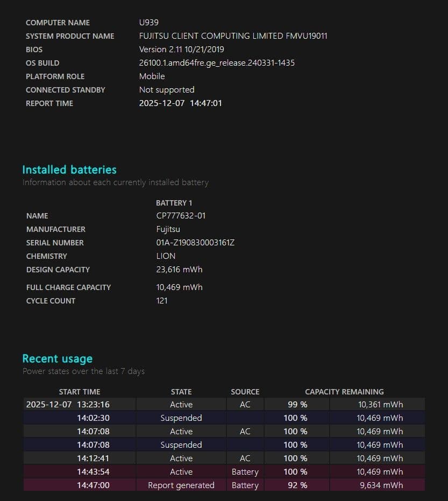Click the "Report generated" state cell

[x=181, y=485]
